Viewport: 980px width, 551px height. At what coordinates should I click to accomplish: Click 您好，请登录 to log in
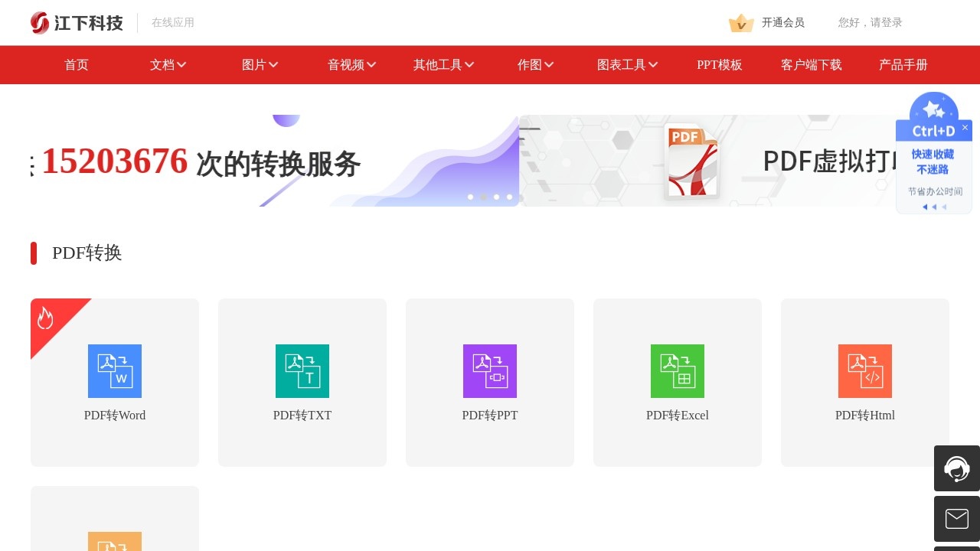(x=869, y=23)
